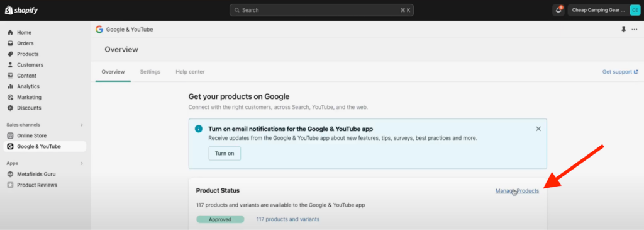Click the Discounts badge icon
The height and width of the screenshot is (230, 644).
pyautogui.click(x=10, y=108)
